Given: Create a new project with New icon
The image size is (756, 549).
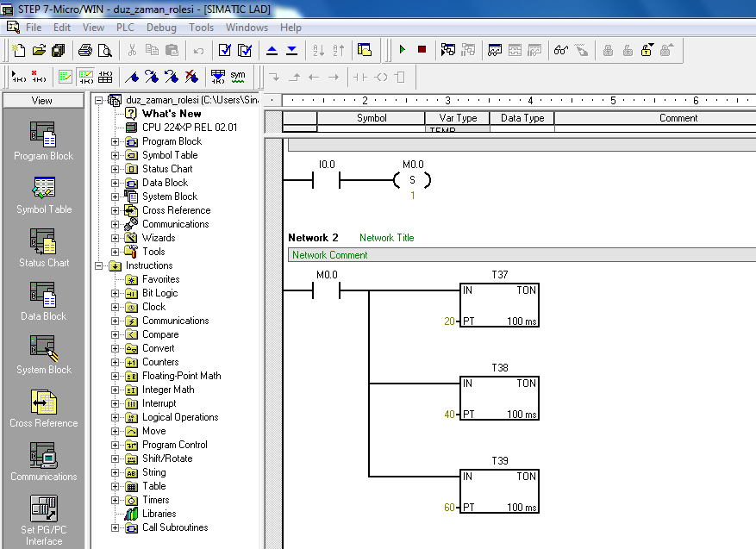Looking at the screenshot, I should pos(19,50).
